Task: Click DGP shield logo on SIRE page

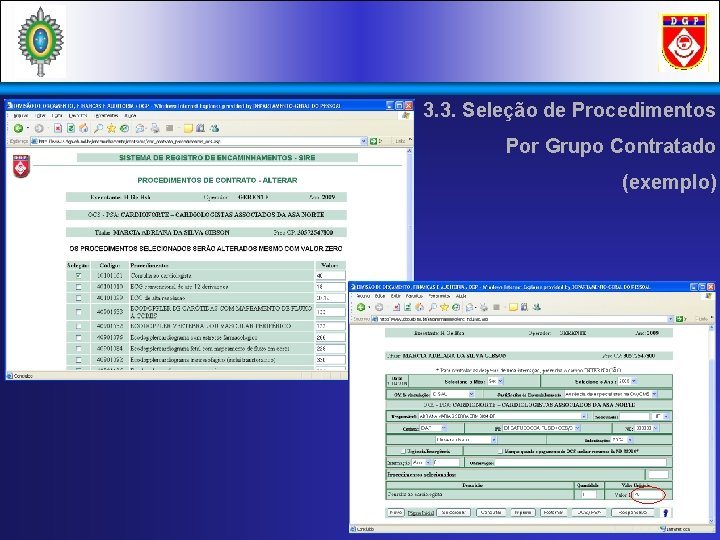Action: 21,166
